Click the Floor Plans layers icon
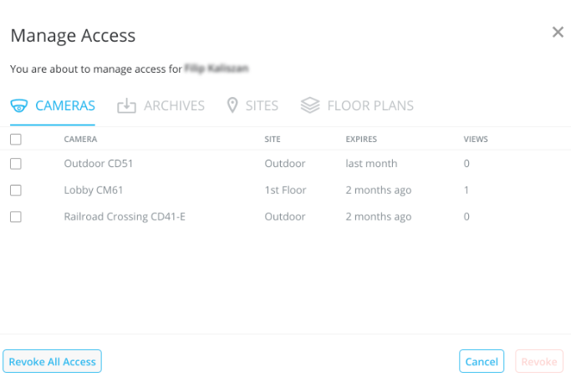 point(310,106)
